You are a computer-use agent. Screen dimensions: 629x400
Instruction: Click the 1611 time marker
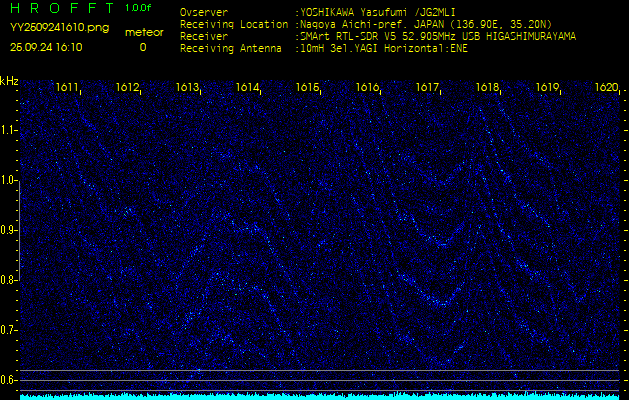(x=68, y=88)
